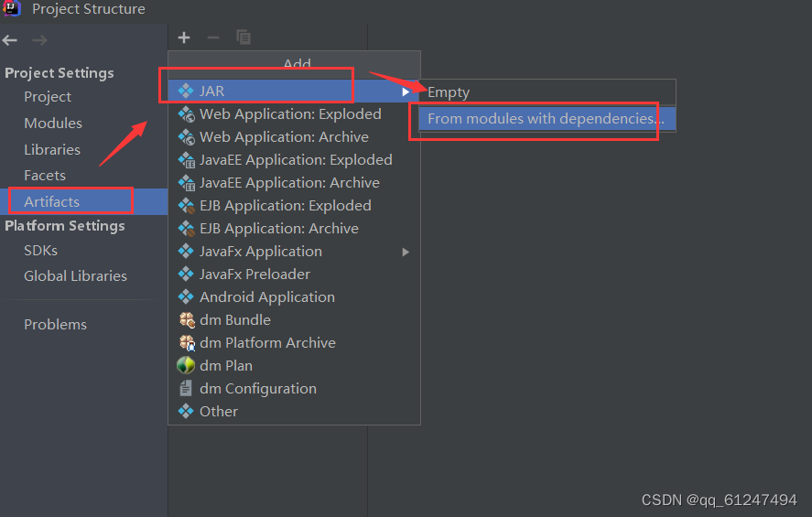Choose Web Application: Archive
Image resolution: width=812 pixels, height=517 pixels.
pos(294,136)
